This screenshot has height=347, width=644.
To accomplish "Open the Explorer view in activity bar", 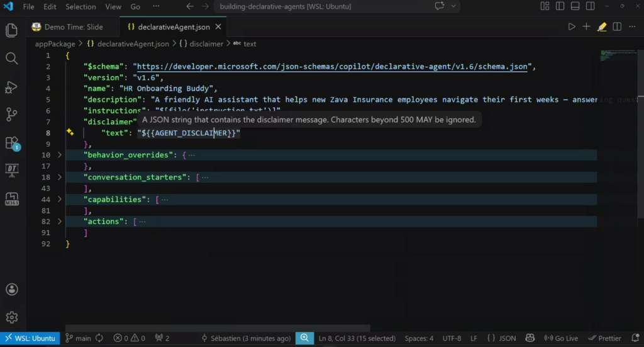I will 11,30.
